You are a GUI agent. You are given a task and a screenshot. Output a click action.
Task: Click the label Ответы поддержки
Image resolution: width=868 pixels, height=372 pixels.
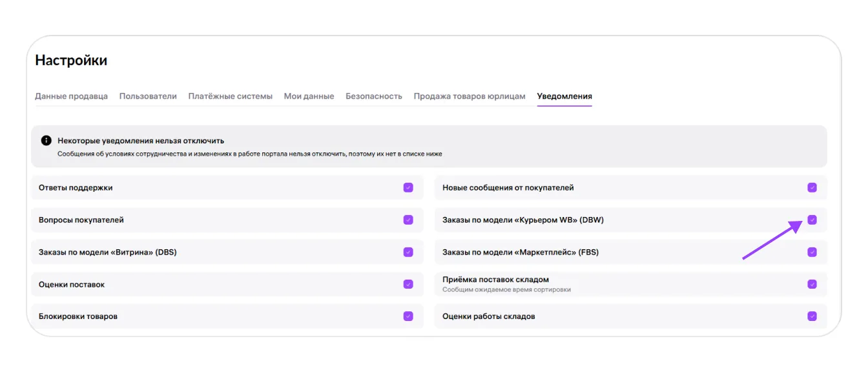(76, 187)
